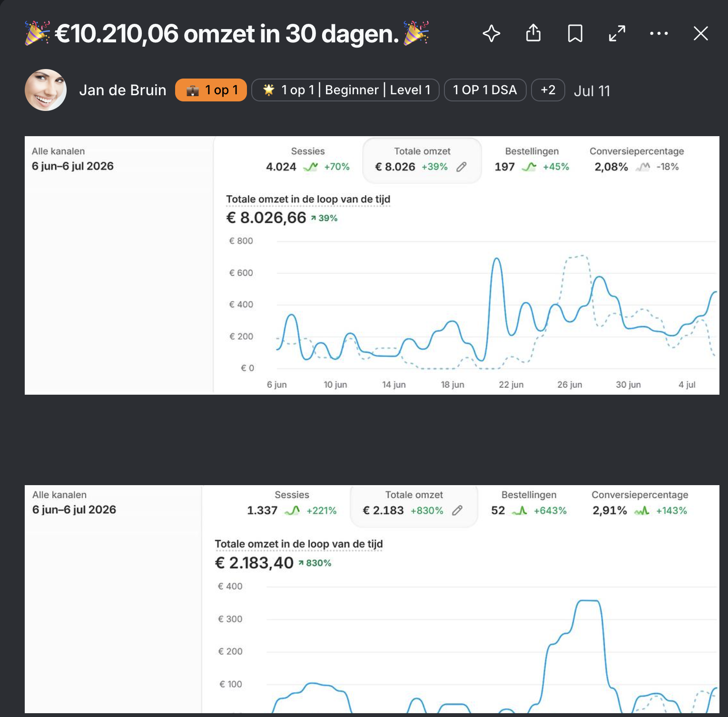Image resolution: width=728 pixels, height=717 pixels.
Task: Click the '22 jun' axis label
Action: coord(511,385)
